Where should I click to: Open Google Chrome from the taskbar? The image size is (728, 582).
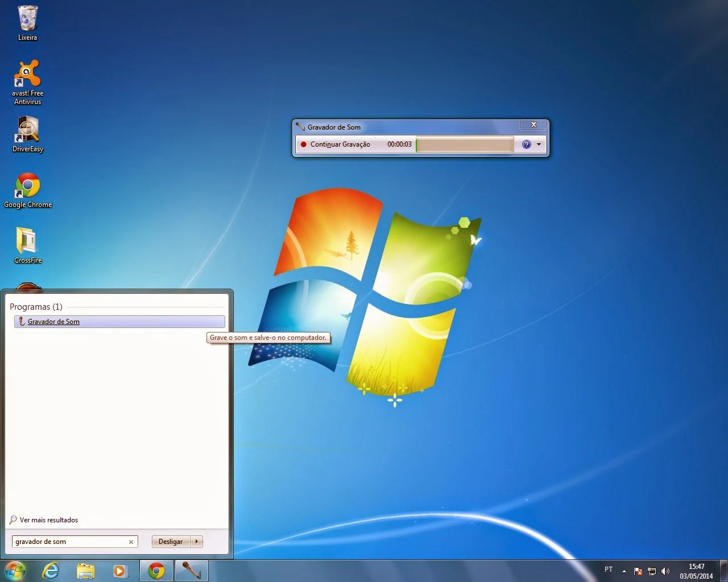(156, 571)
